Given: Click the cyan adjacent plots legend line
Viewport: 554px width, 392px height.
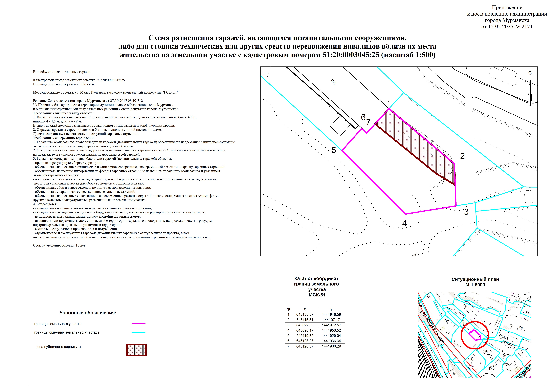Looking at the screenshot, I should click(138, 333).
